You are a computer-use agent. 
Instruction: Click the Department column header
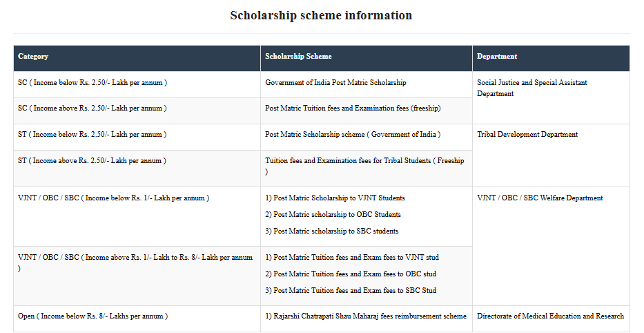coord(497,57)
